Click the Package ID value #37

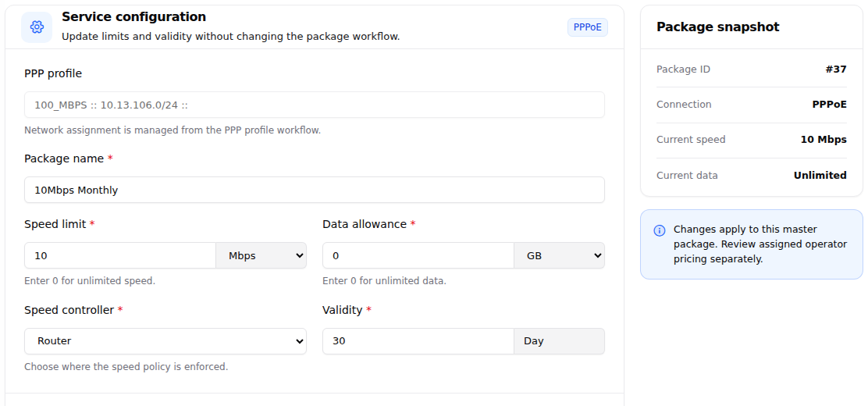[836, 69]
